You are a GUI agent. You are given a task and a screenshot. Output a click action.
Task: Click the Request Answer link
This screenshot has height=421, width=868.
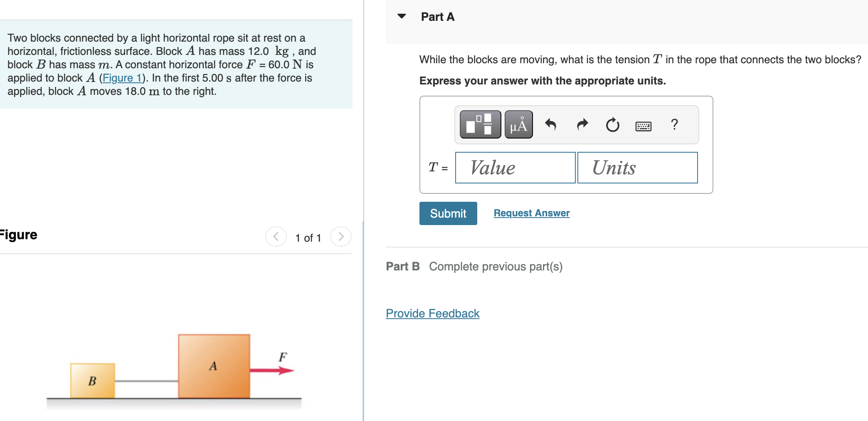pyautogui.click(x=531, y=213)
